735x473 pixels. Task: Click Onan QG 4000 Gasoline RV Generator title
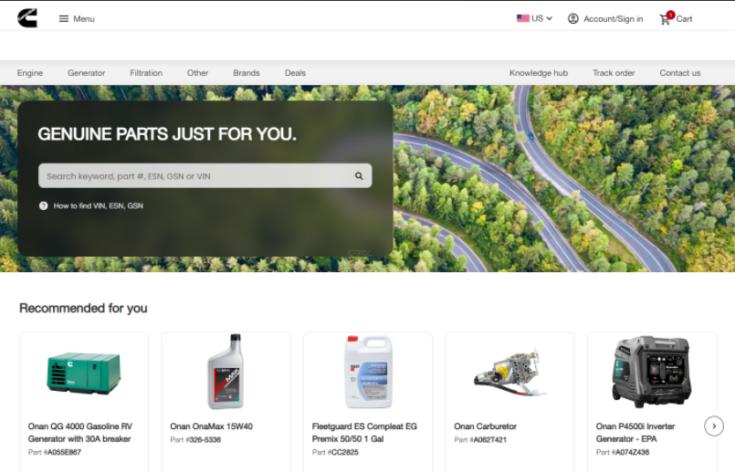pyautogui.click(x=80, y=432)
